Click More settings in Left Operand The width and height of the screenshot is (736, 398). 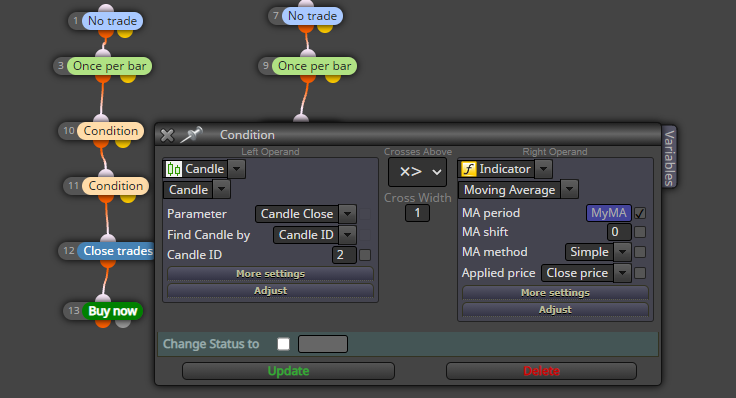270,274
